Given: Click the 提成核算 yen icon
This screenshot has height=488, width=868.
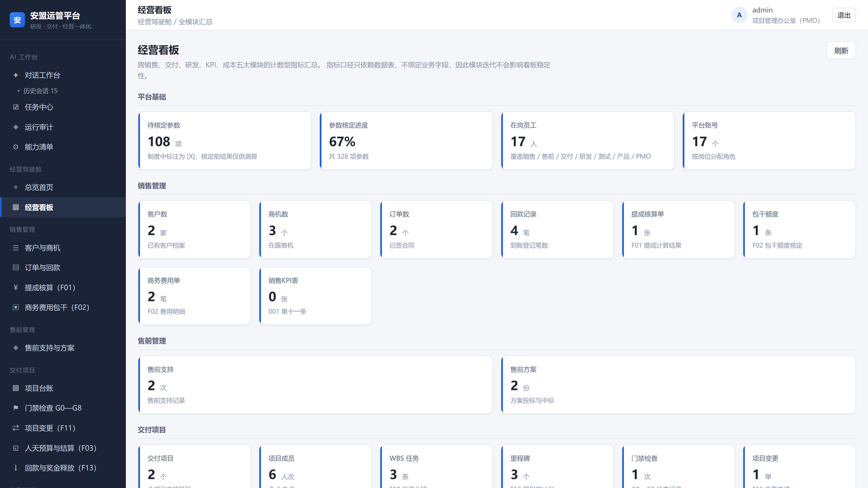Looking at the screenshot, I should [x=16, y=287].
